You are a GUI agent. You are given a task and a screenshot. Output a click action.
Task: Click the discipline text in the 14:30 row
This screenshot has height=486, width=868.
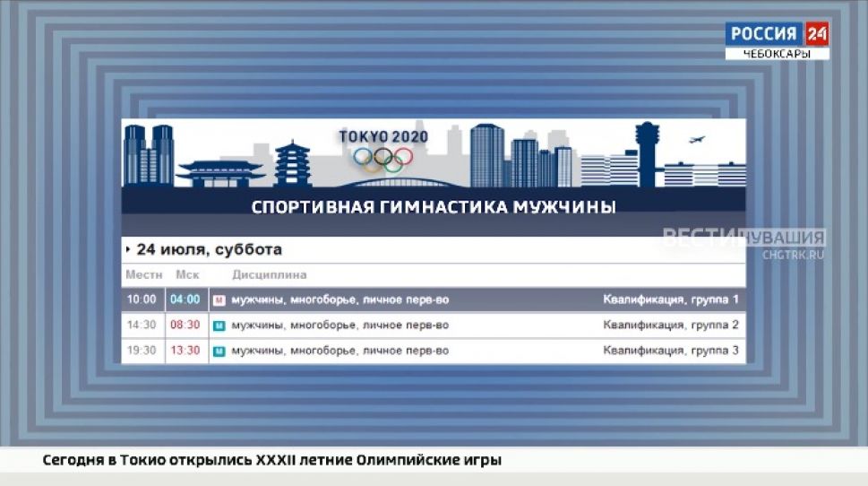(x=339, y=325)
